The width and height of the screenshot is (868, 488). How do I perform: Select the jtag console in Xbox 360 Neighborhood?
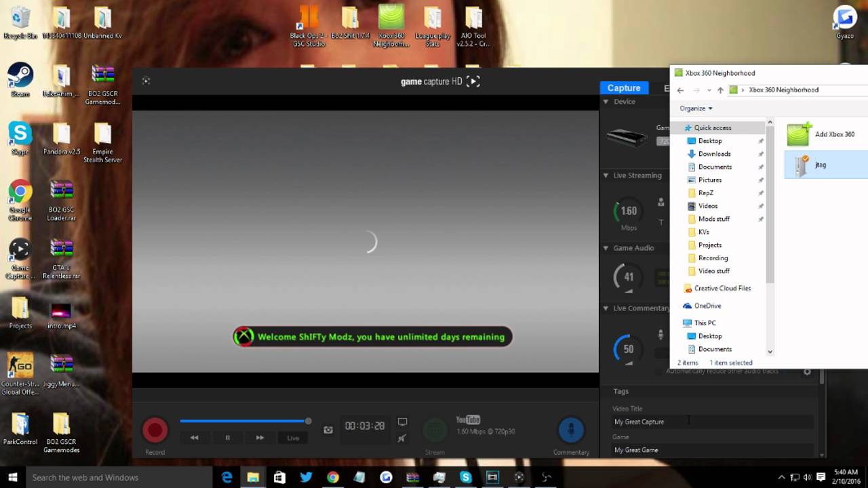[825, 165]
